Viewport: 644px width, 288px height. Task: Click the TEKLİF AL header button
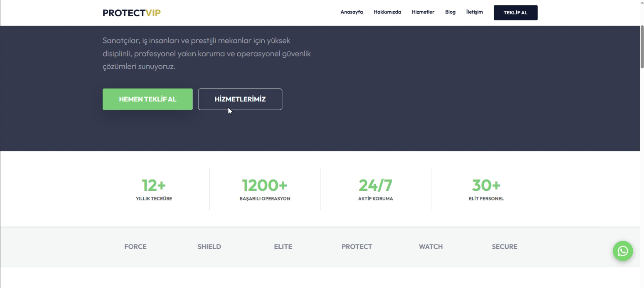pos(515,13)
